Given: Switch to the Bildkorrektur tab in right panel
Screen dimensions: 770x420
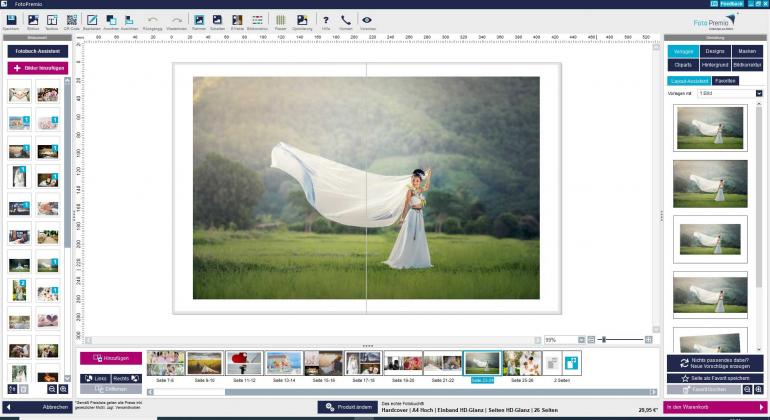Looking at the screenshot, I should pos(747,65).
